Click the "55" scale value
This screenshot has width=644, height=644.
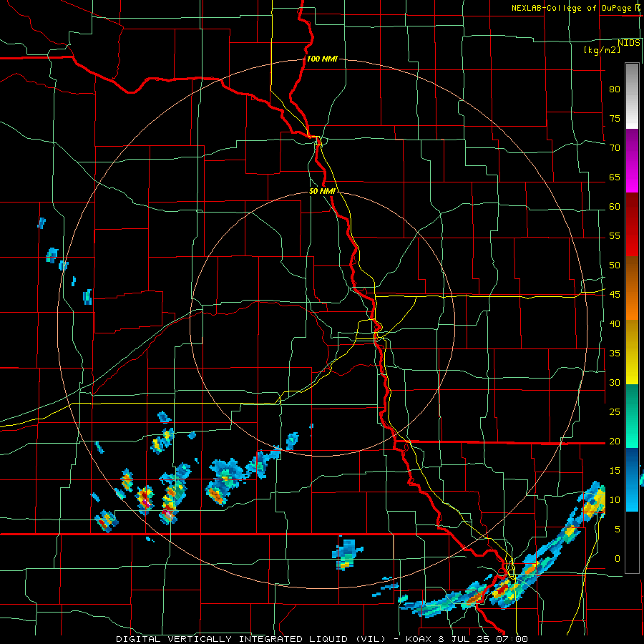[x=615, y=235]
